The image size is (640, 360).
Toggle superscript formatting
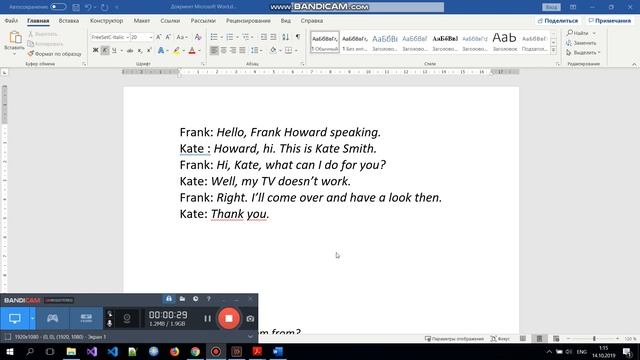149,50
